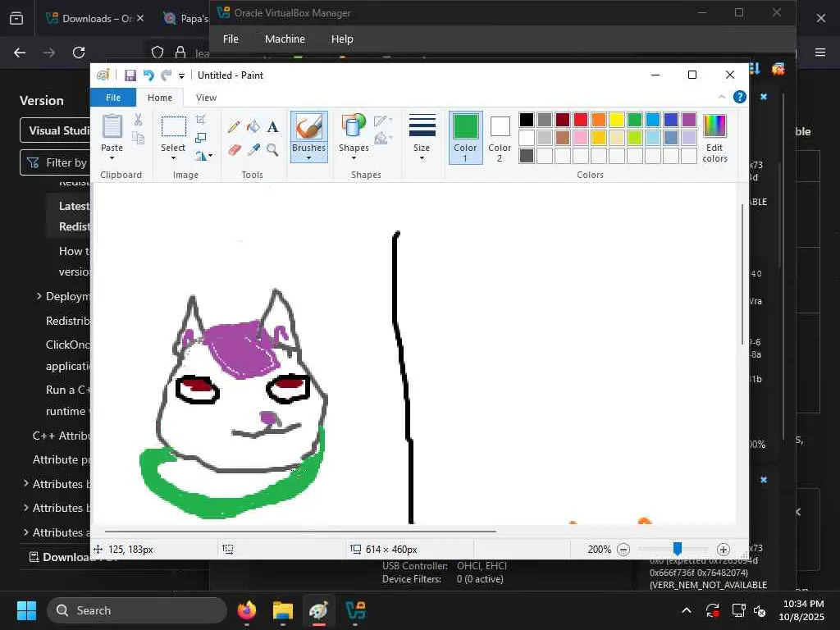Click the clock showing 10:34 PM
The height and width of the screenshot is (630, 840).
coord(803,604)
